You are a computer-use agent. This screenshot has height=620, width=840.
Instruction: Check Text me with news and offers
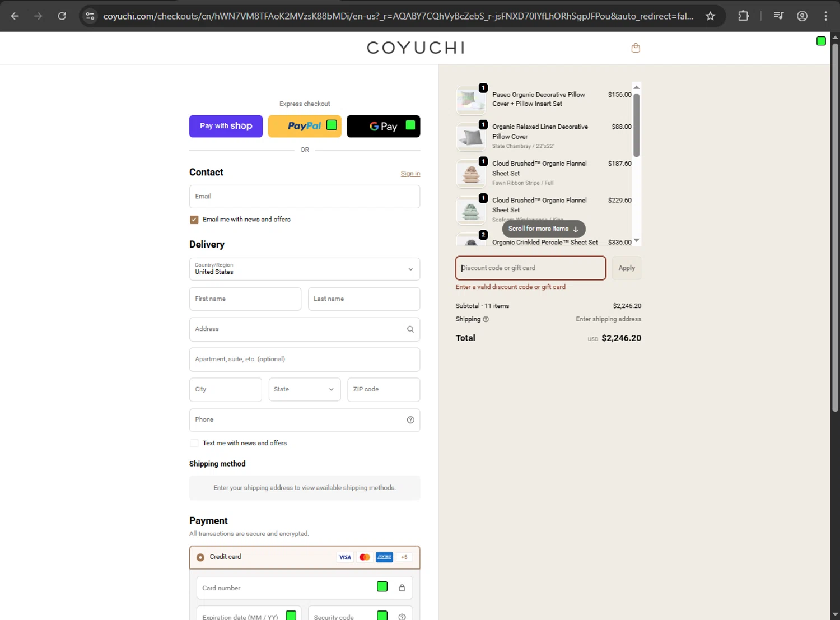click(x=194, y=443)
